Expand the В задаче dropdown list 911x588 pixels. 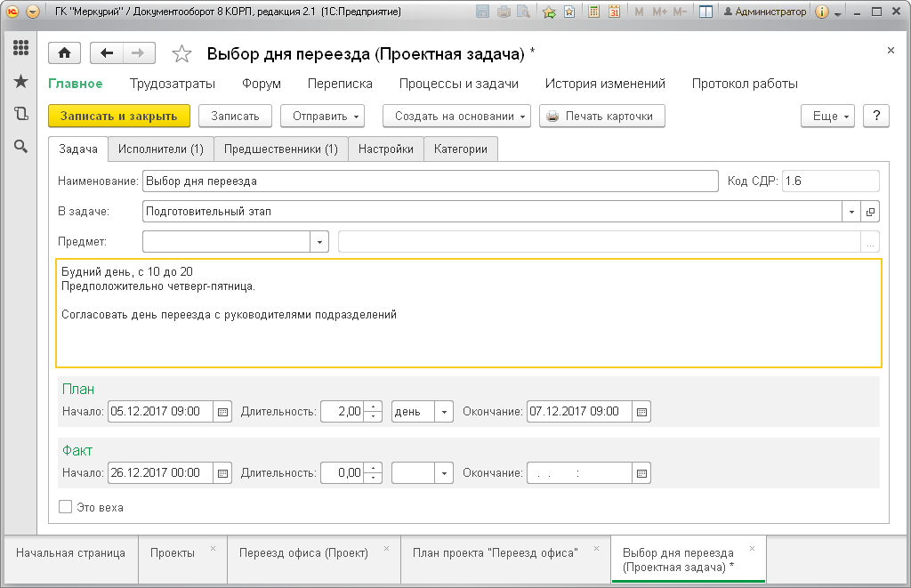point(851,212)
